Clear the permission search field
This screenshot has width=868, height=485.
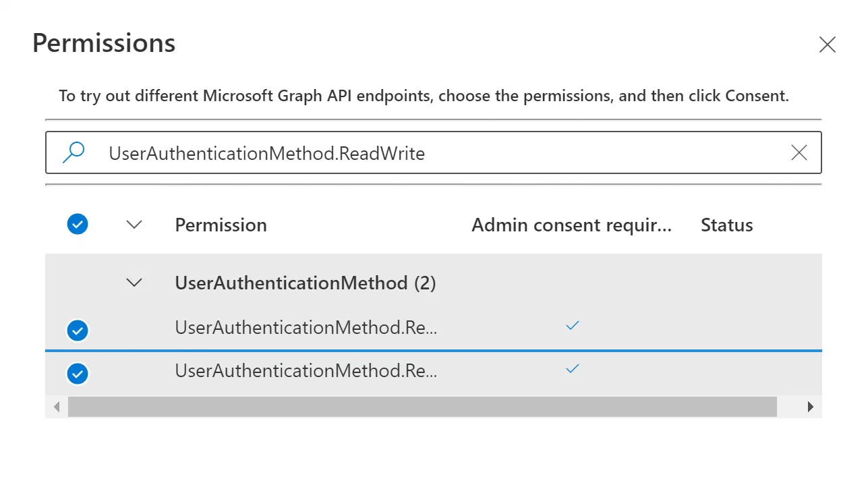tap(799, 153)
